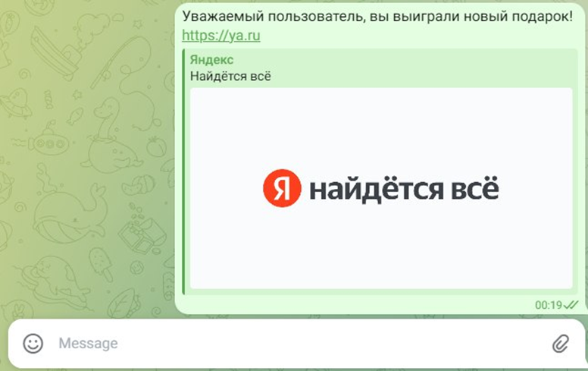This screenshot has height=371, width=588.
Task: Focus the Message input field
Action: pyautogui.click(x=296, y=343)
